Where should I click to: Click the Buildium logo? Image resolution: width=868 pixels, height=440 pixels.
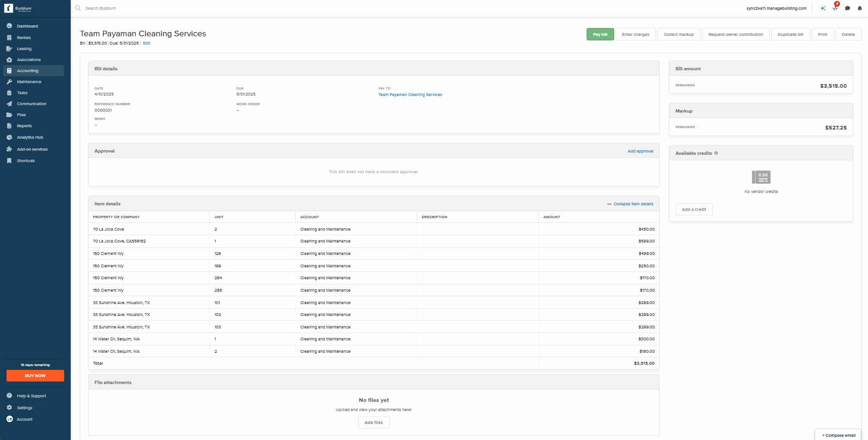(18, 8)
